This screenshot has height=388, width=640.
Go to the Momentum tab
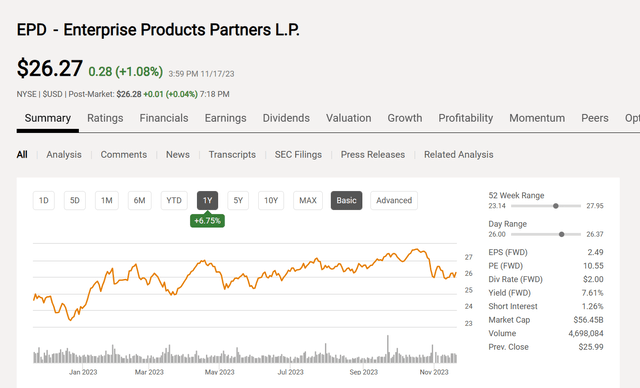click(x=537, y=118)
